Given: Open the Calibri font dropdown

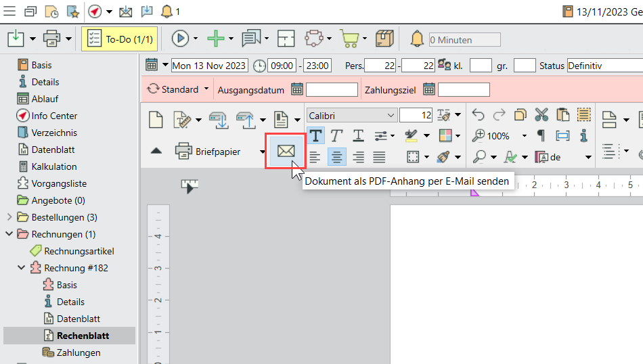Looking at the screenshot, I should click(351, 116).
